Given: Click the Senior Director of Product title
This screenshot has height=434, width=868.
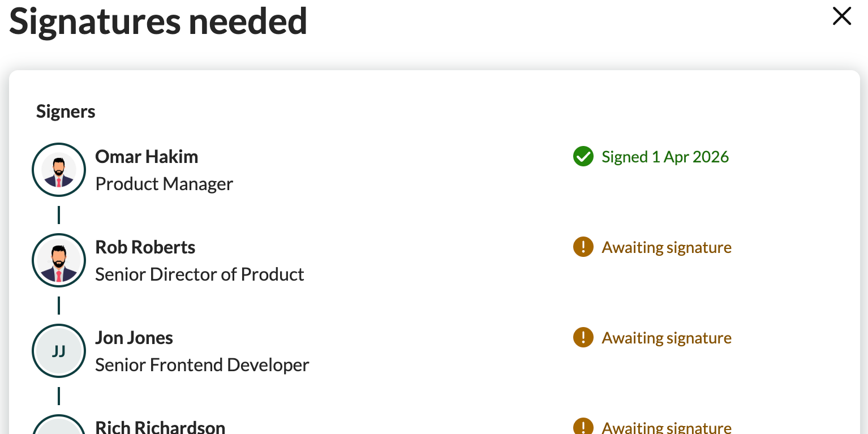Looking at the screenshot, I should (x=200, y=274).
